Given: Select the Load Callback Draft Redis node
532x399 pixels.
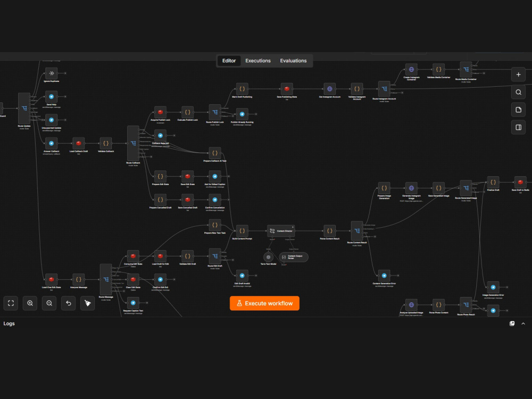Looking at the screenshot, I should click(79, 144).
